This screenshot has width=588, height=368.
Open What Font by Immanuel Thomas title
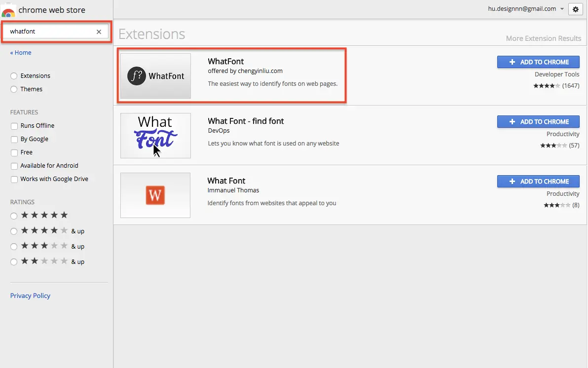[226, 181]
